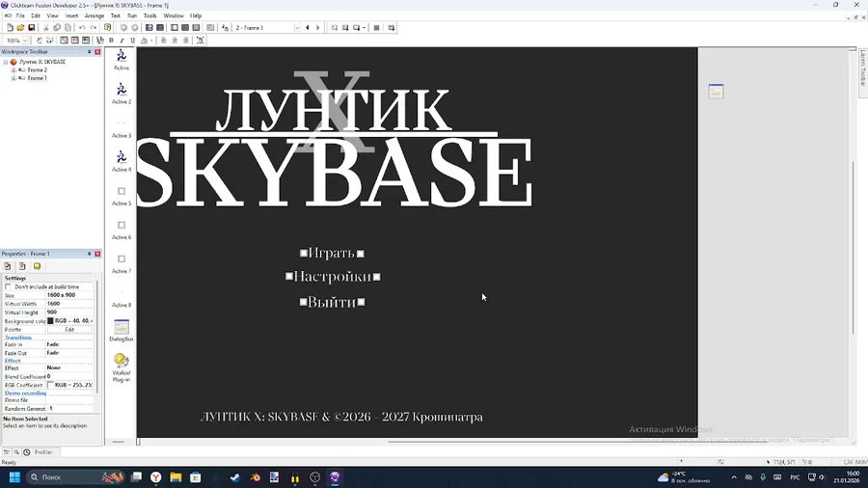The width and height of the screenshot is (868, 488).
Task: Collapse the Лунтик X: SKYBASE application node
Action: click(6, 62)
